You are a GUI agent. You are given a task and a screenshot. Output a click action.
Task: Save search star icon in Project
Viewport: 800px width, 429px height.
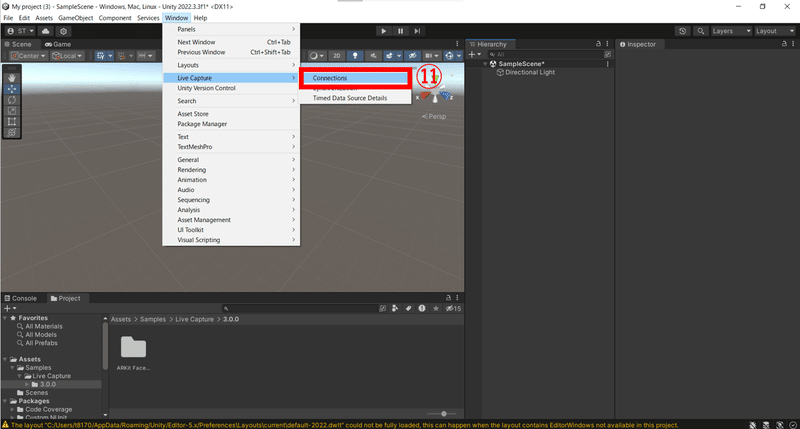pyautogui.click(x=436, y=308)
